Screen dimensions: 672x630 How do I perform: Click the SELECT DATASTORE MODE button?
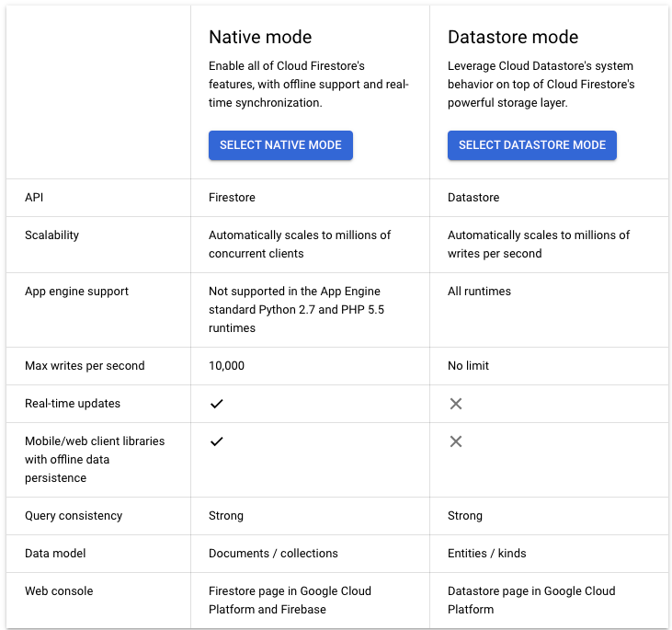coord(532,145)
